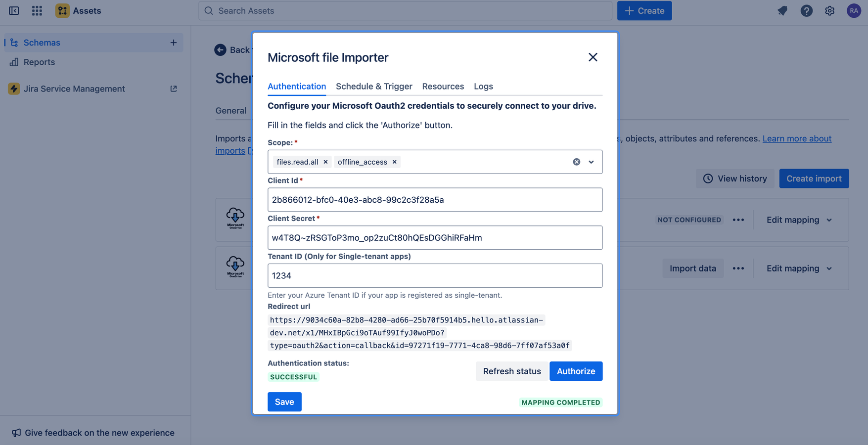868x445 pixels.
Task: Open more actions for the Not Configured import
Action: click(x=738, y=220)
